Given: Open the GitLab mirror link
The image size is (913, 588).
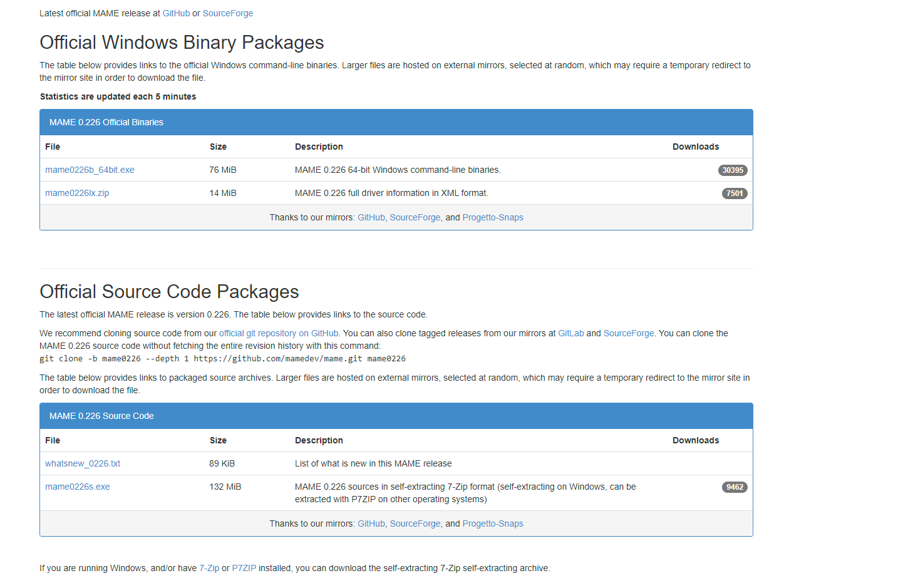Looking at the screenshot, I should [x=571, y=333].
